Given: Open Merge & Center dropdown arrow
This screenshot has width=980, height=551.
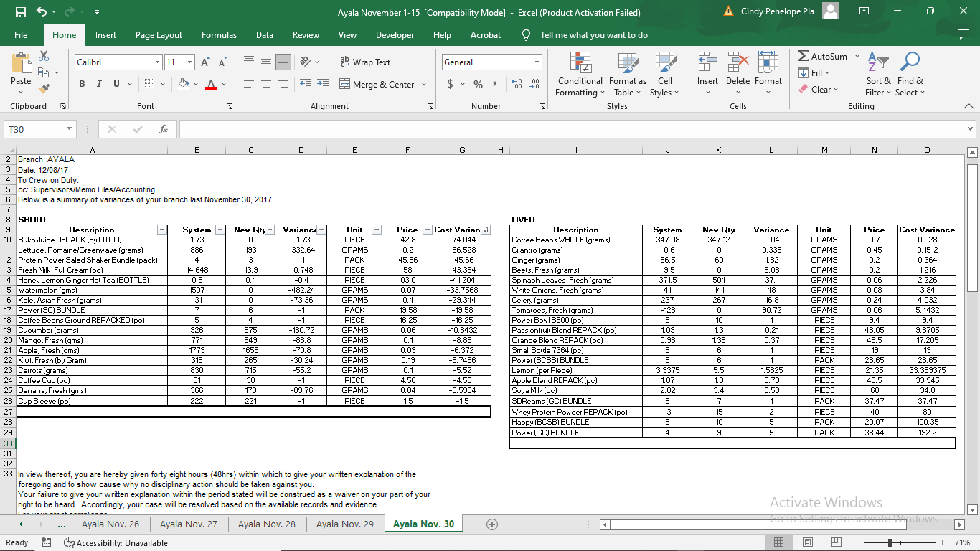Looking at the screenshot, I should click(424, 84).
